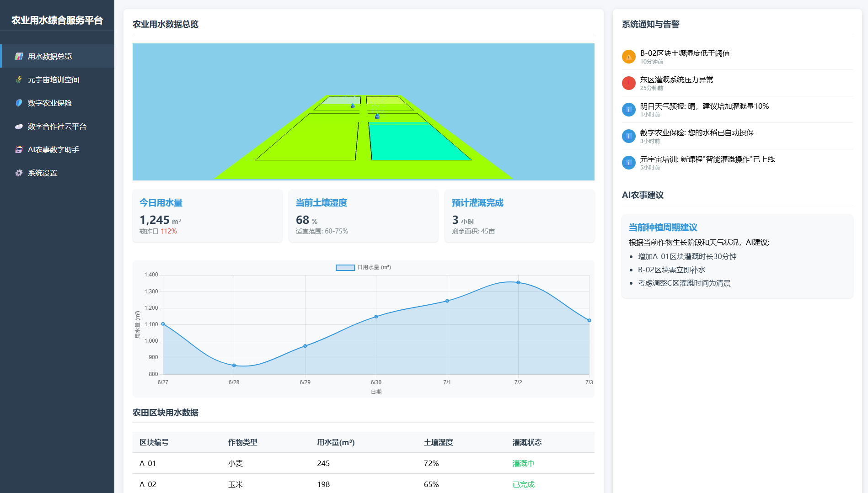Click the 7/2 peak data point on chart
868x493 pixels.
[518, 282]
